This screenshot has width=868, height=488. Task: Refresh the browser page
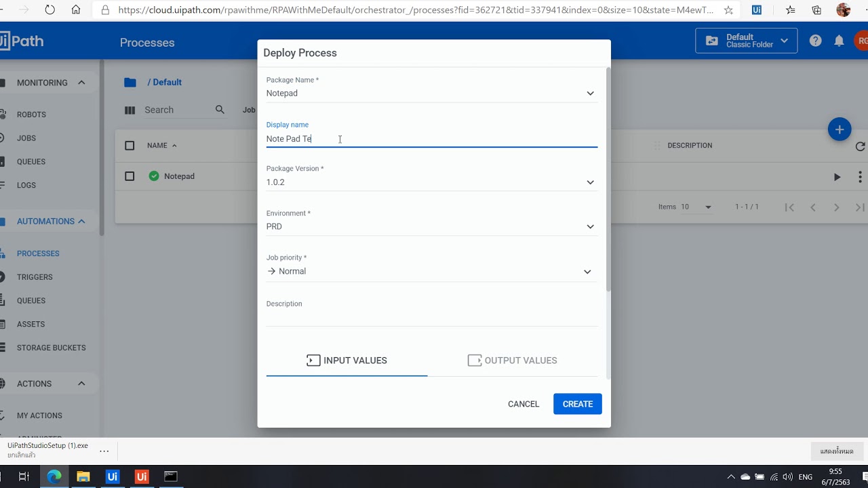[50, 10]
